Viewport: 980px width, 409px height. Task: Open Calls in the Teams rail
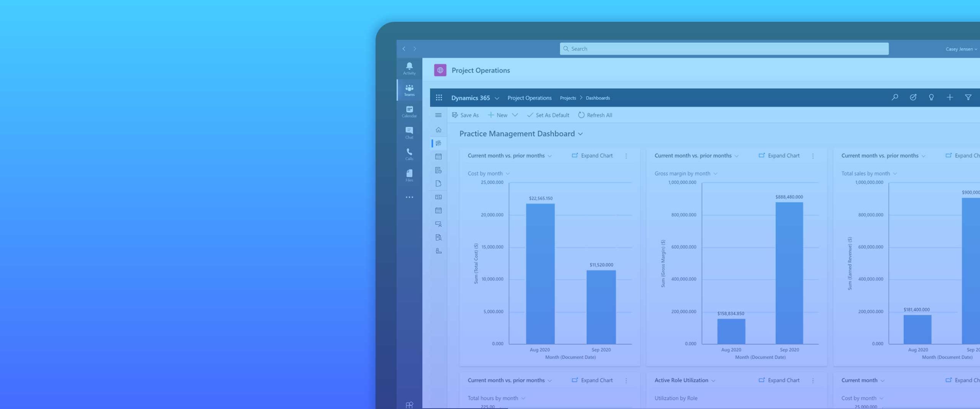409,155
